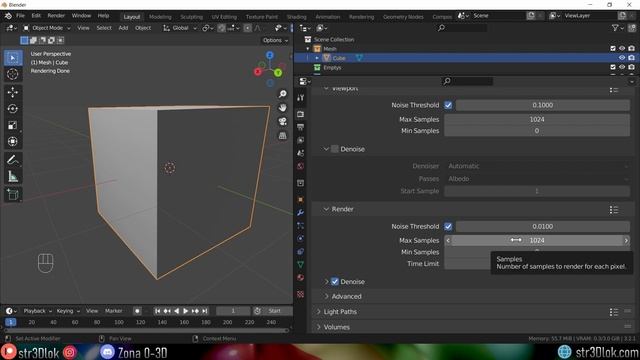
Task: Enable the Viewport Denoise checkbox
Action: 335,149
